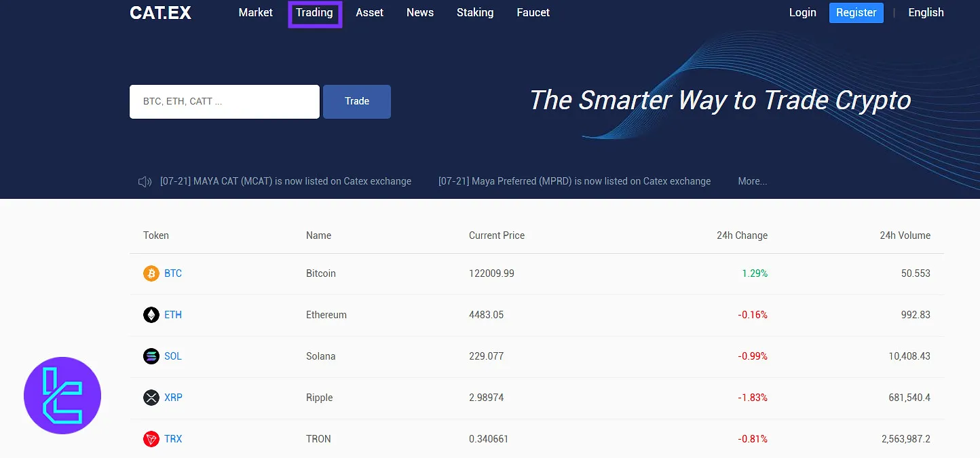Click the Ethereum coin icon
Screen dimensions: 980x458
tap(151, 315)
